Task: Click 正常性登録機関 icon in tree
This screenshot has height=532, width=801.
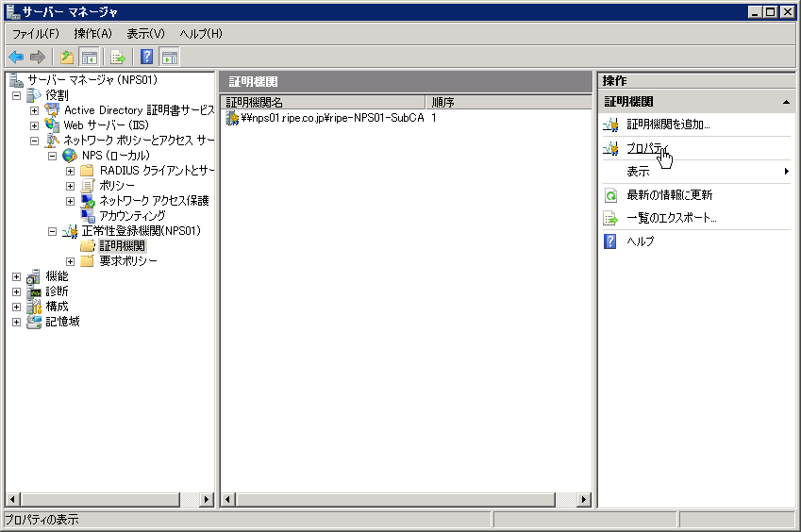Action: click(x=70, y=231)
